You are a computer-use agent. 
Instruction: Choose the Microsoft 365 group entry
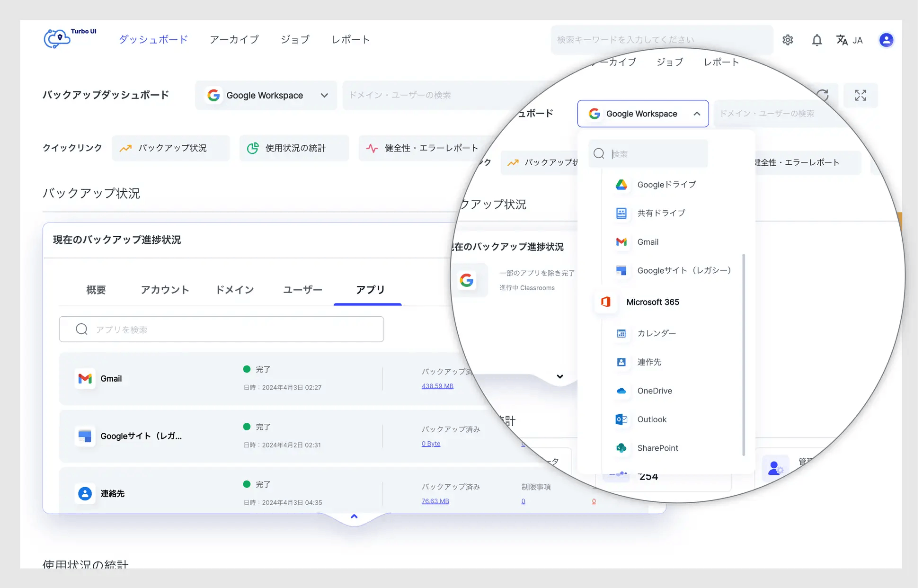652,302
